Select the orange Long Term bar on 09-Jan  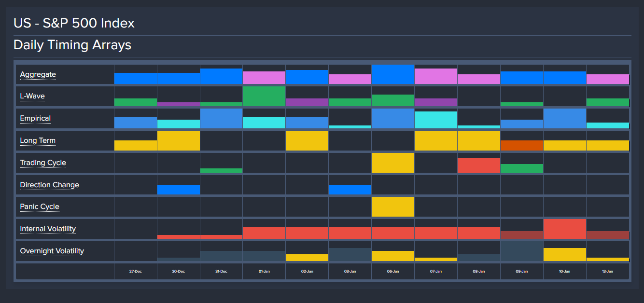pos(522,145)
